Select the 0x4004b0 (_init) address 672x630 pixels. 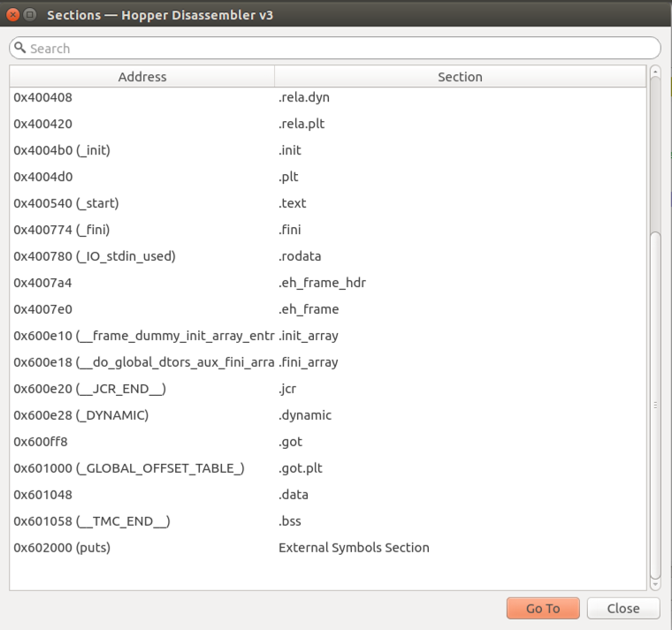(62, 150)
